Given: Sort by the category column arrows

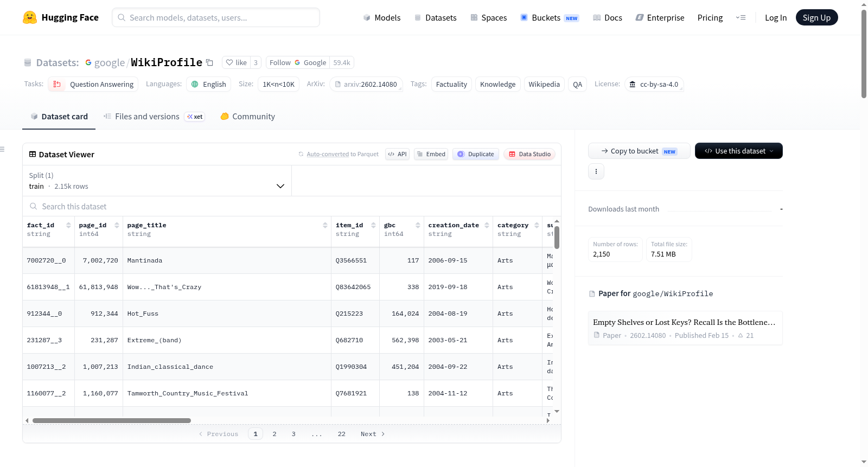Looking at the screenshot, I should [537, 225].
